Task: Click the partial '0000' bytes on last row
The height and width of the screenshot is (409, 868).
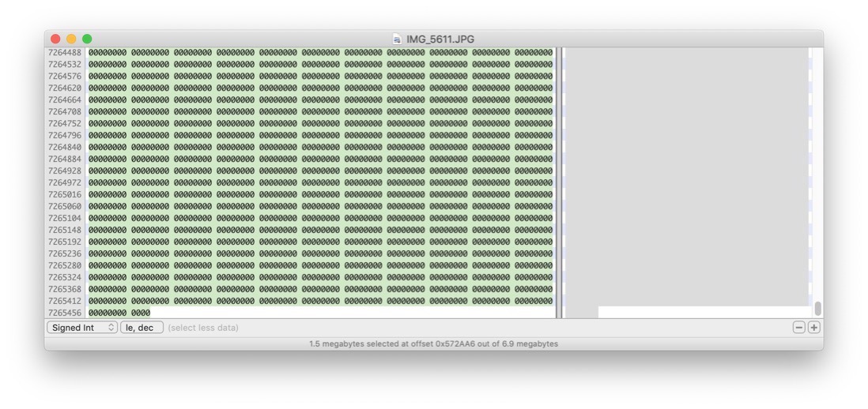Action: click(141, 313)
